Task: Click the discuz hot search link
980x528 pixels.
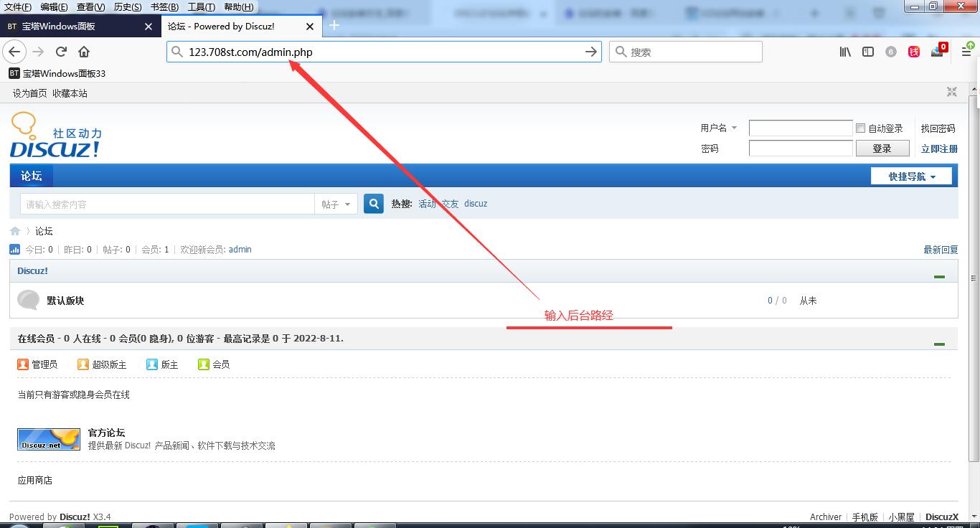Action: pyautogui.click(x=476, y=204)
